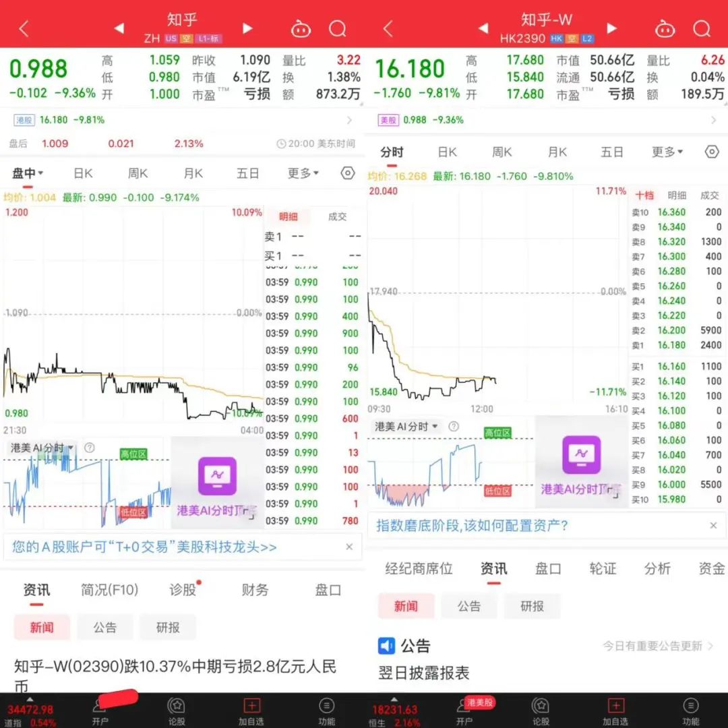Go to previous stock arrow beside 知乎-W
Screen dimensions: 728x728
click(483, 28)
